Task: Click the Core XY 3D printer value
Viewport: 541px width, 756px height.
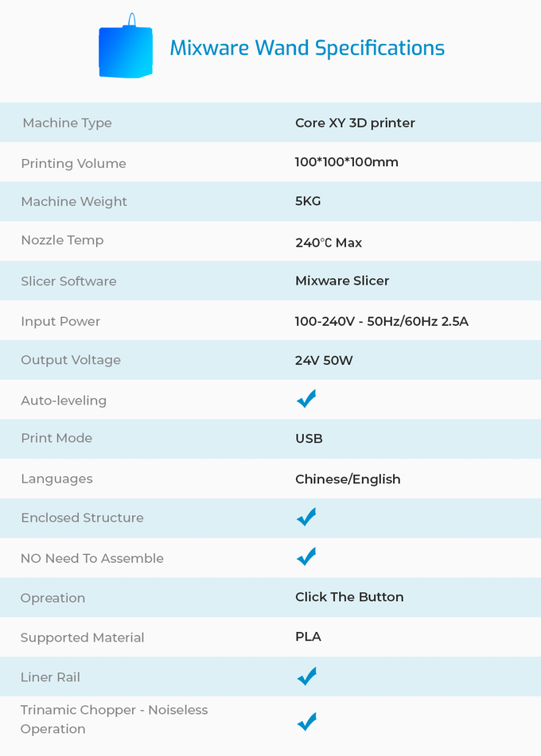Action: (x=355, y=122)
